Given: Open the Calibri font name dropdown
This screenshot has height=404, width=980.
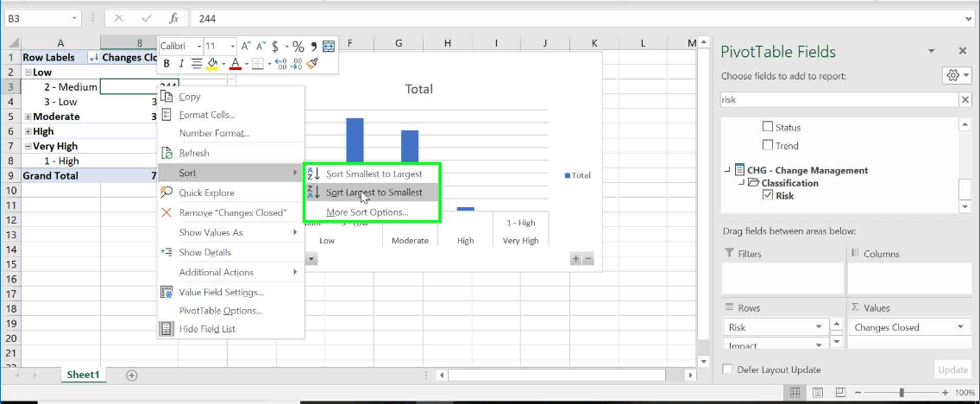Looking at the screenshot, I should (x=199, y=47).
